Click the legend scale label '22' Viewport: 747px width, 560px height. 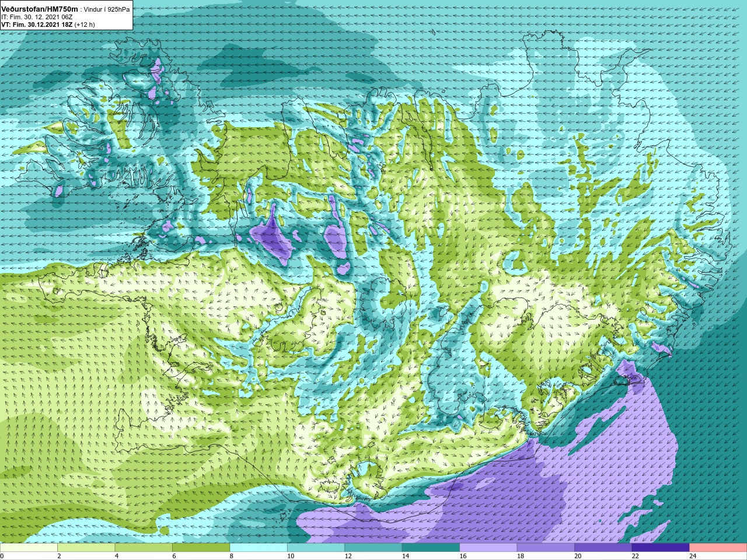pos(635,556)
